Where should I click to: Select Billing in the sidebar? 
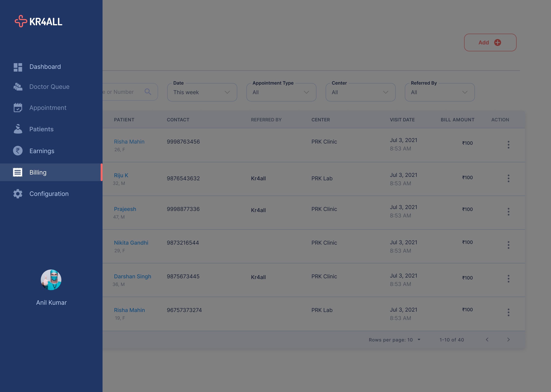(51, 172)
